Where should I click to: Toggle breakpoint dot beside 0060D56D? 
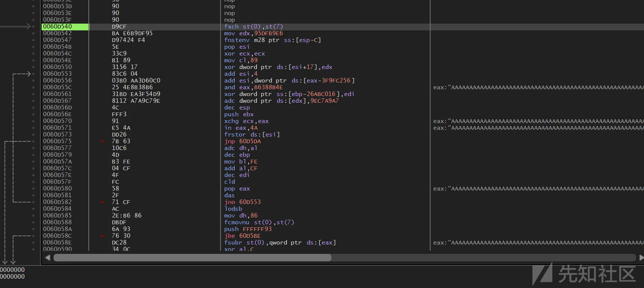[33, 108]
